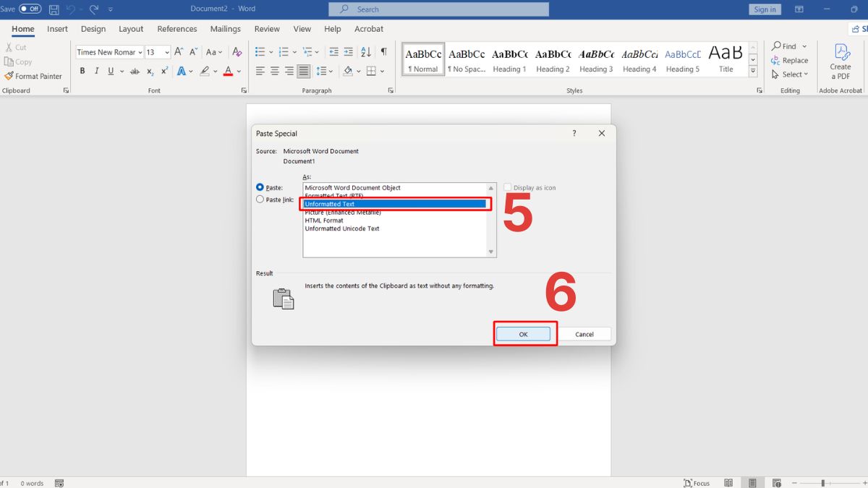Screen dimensions: 868x488
Task: Open the Sort tool
Action: [365, 52]
